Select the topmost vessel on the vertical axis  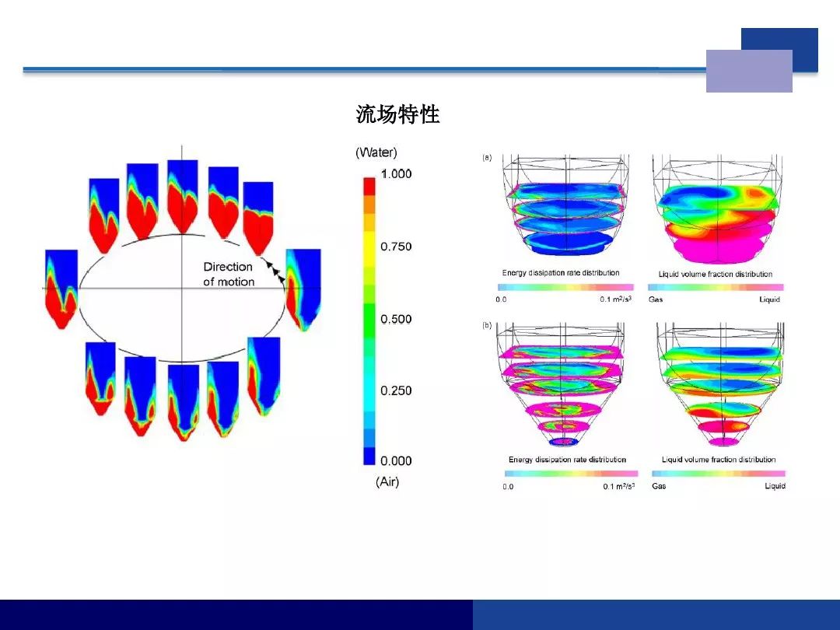[183, 197]
